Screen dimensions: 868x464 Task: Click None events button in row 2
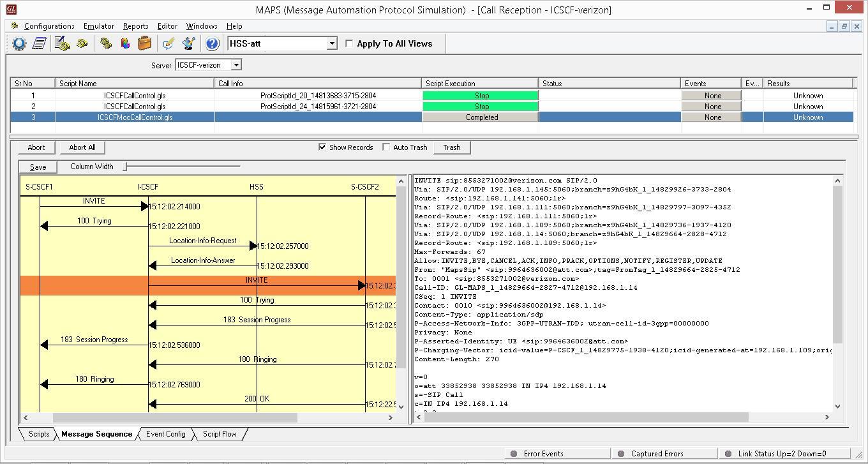[x=712, y=107]
